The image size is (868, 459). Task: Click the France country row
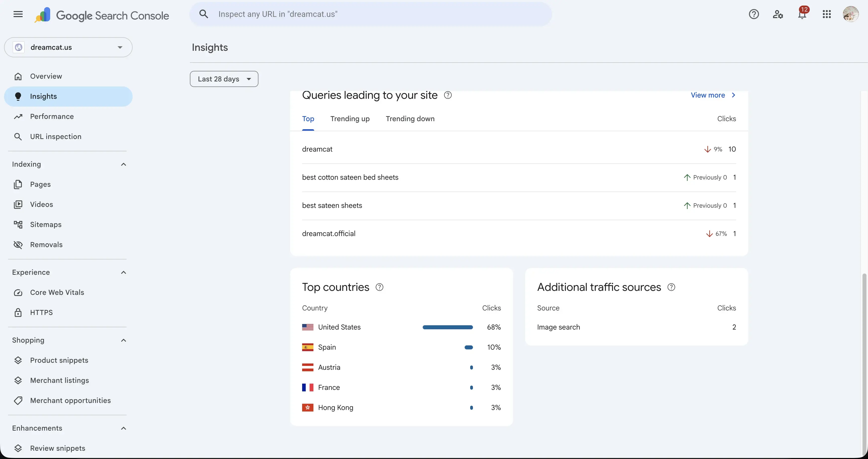[401, 388]
